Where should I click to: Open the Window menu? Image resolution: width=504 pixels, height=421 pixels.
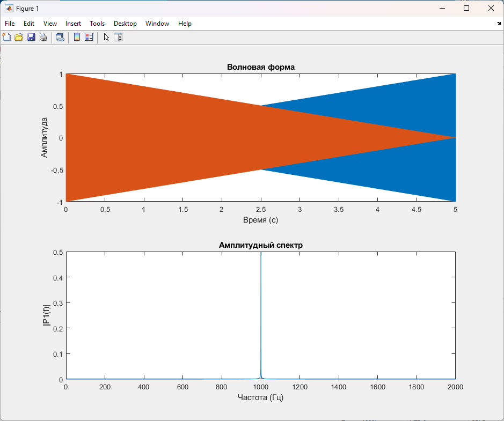[x=157, y=24]
